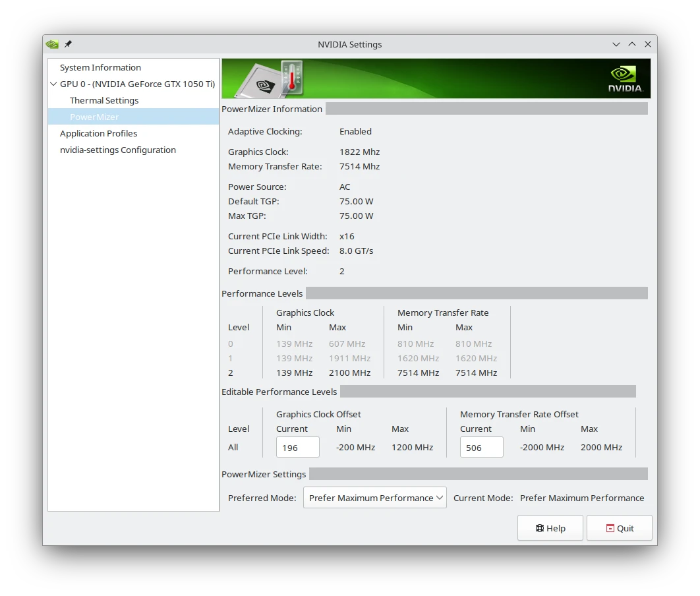The image size is (700, 596).
Task: Open the Preferred Mode dropdown
Action: click(x=374, y=498)
